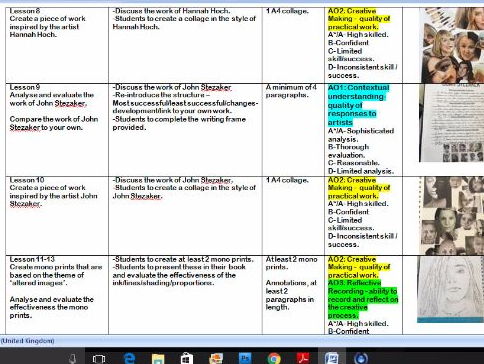Click the green highlighted AO3 Reflective Recording text

[x=363, y=299]
